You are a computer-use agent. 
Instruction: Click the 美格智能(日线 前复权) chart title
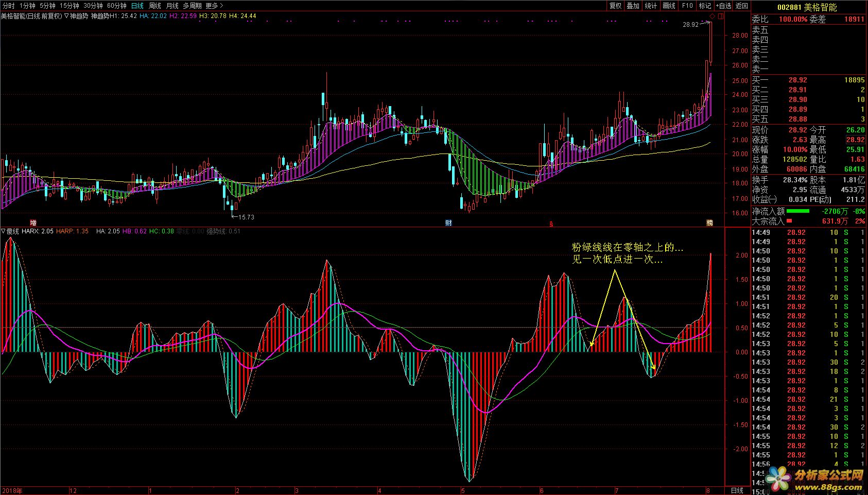click(x=31, y=16)
